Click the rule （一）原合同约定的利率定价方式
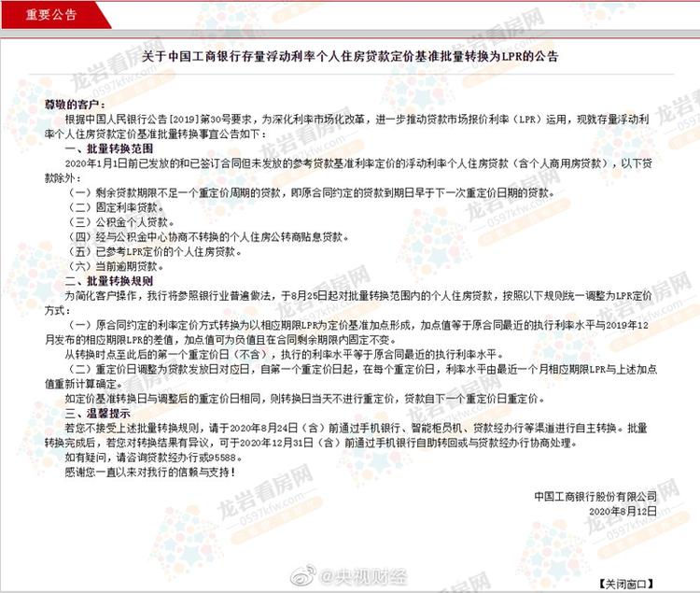This screenshot has width=700, height=593. point(346,332)
